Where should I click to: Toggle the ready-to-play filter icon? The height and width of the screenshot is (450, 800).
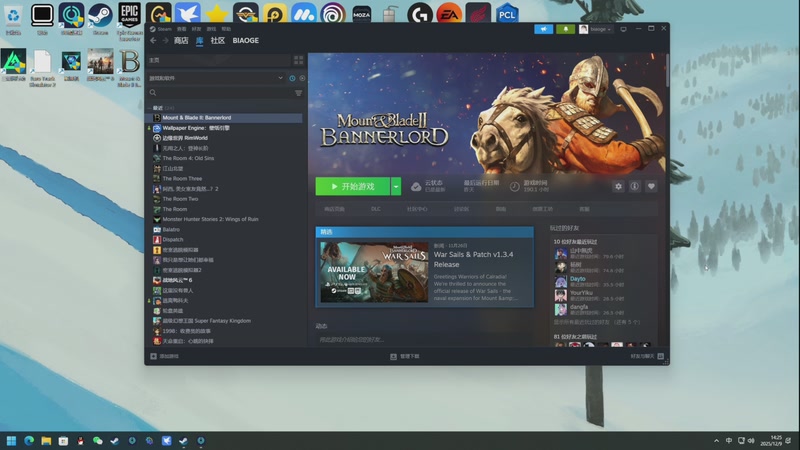302,78
